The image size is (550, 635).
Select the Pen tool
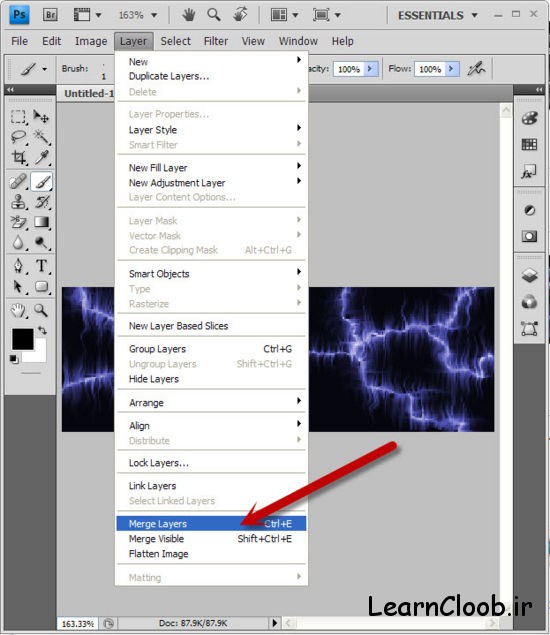[19, 266]
